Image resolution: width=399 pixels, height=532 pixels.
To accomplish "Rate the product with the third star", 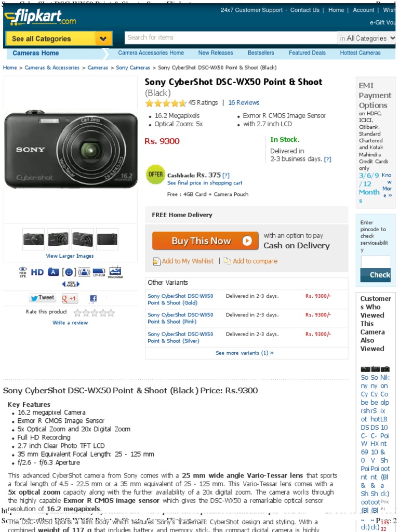I will pos(95,312).
